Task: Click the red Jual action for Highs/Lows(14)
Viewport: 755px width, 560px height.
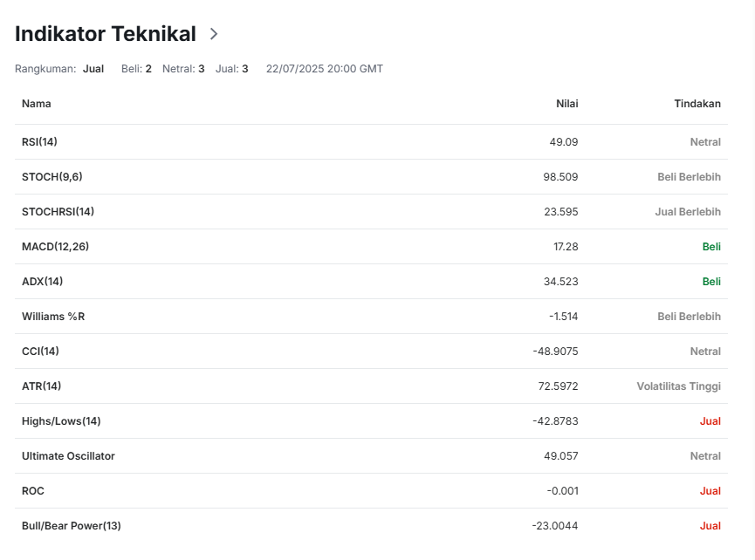Action: [x=710, y=421]
